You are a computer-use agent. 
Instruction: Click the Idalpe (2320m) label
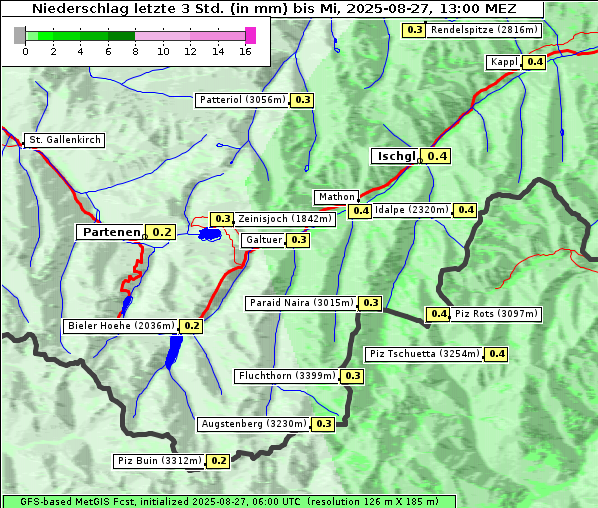coord(412,210)
